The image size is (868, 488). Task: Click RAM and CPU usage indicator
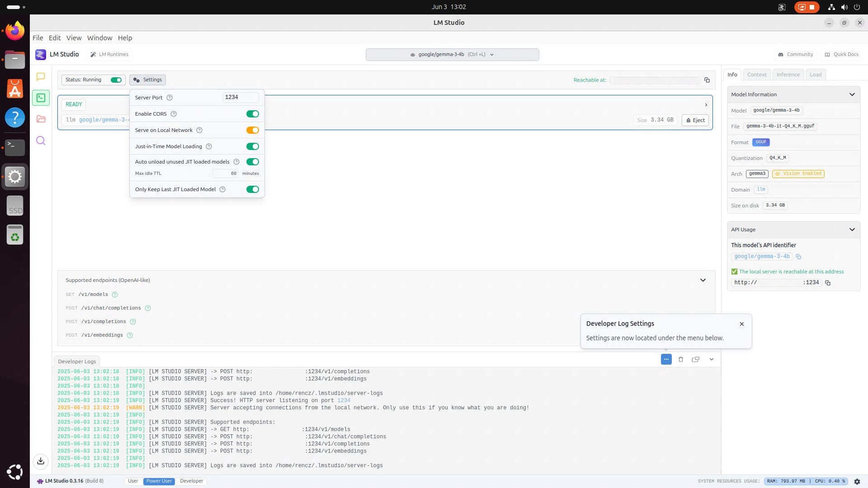(806, 482)
